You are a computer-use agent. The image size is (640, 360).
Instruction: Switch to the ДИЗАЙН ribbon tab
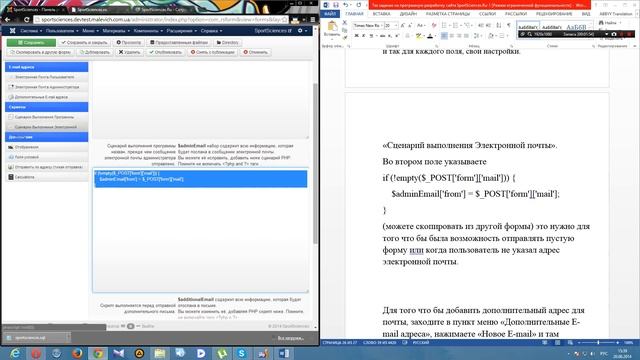408,14
